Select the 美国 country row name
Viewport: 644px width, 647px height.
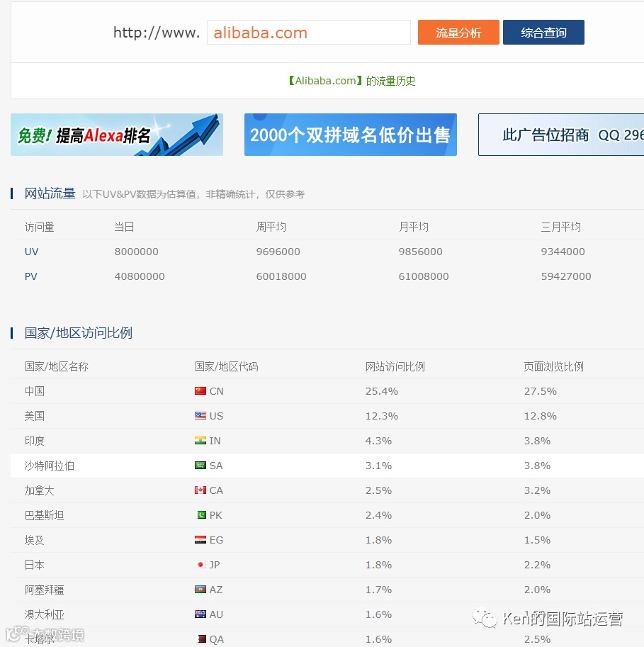[x=34, y=415]
